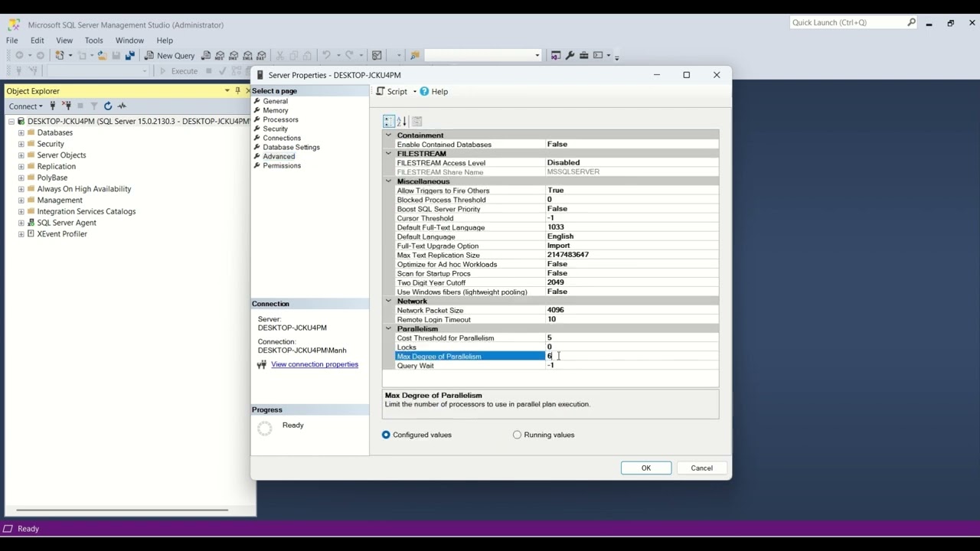Click the Open File toolbar icon
980x551 pixels.
103,55
